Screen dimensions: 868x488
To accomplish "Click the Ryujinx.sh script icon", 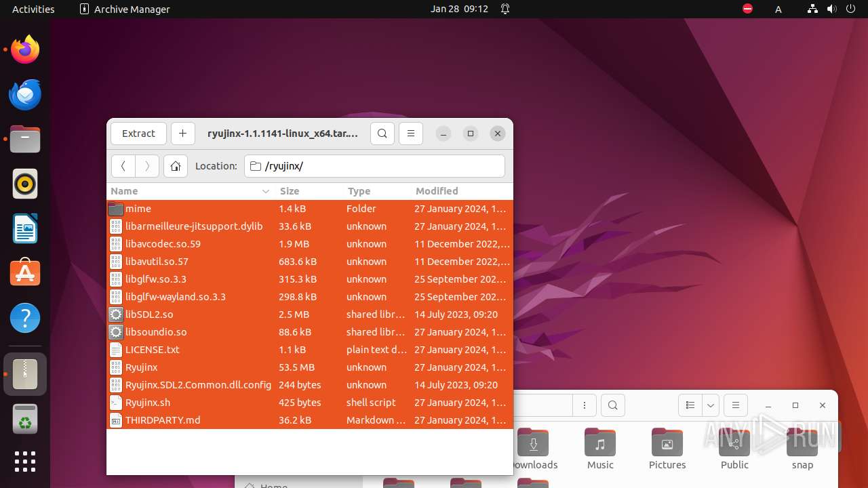I will 116,403.
